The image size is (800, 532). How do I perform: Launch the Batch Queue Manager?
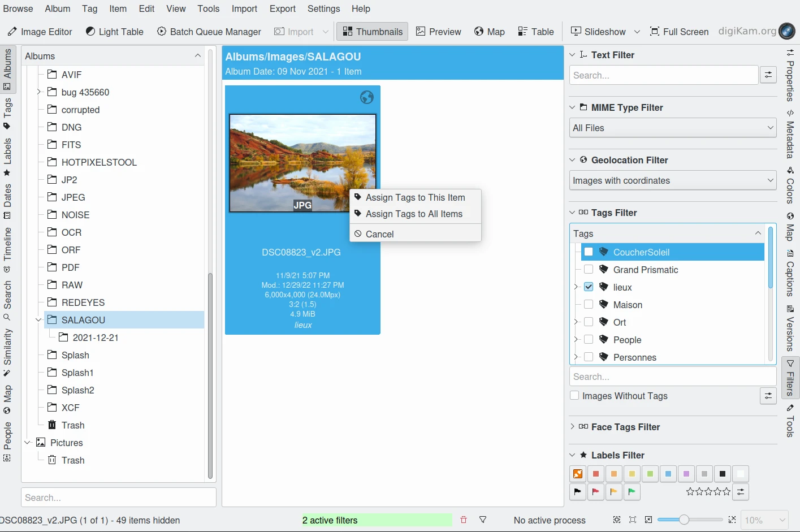209,32
